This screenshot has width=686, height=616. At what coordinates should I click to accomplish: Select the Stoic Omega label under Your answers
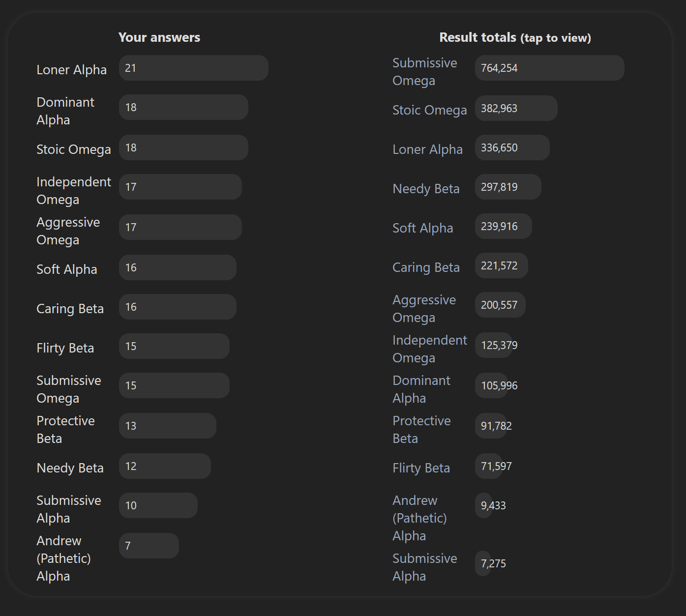pyautogui.click(x=74, y=149)
